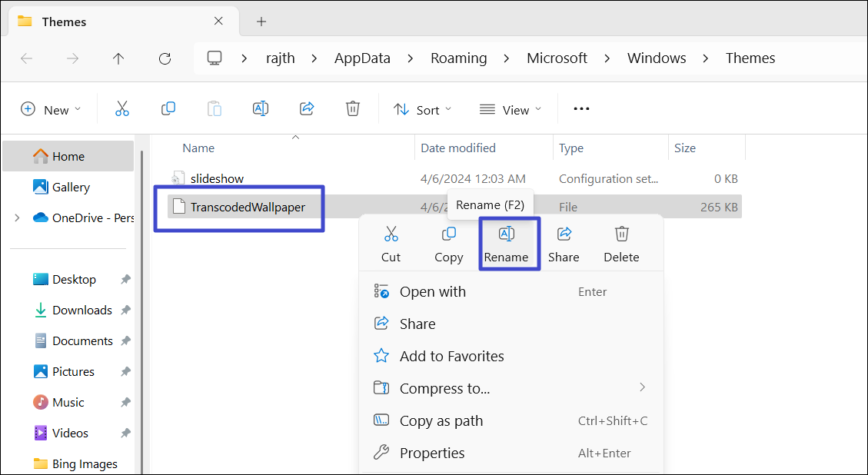Navigate to Microsoft in the address bar
Viewport: 868px width, 475px height.
(x=557, y=58)
